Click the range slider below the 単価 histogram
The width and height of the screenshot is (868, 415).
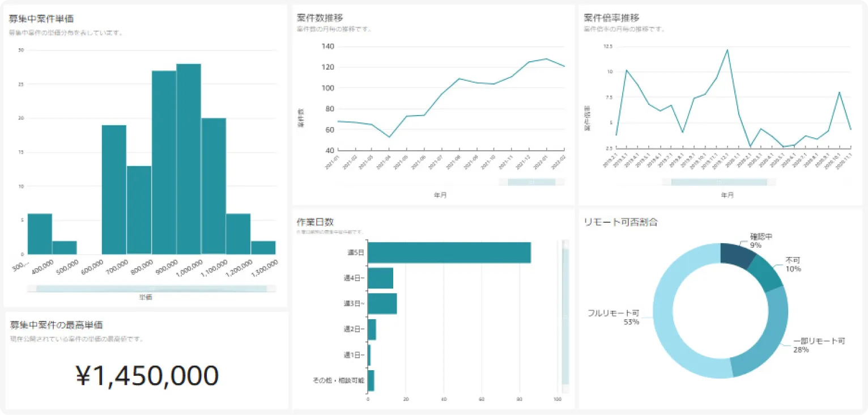[151, 289]
